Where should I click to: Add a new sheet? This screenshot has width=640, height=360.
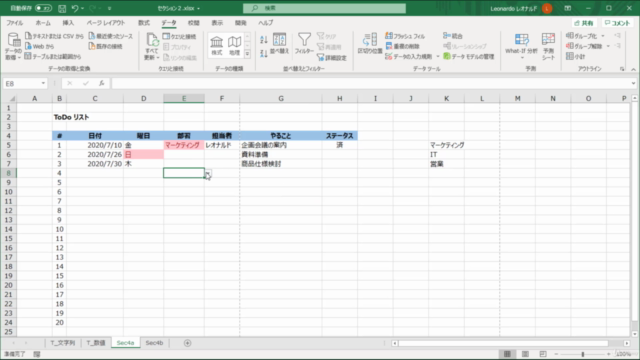187,343
